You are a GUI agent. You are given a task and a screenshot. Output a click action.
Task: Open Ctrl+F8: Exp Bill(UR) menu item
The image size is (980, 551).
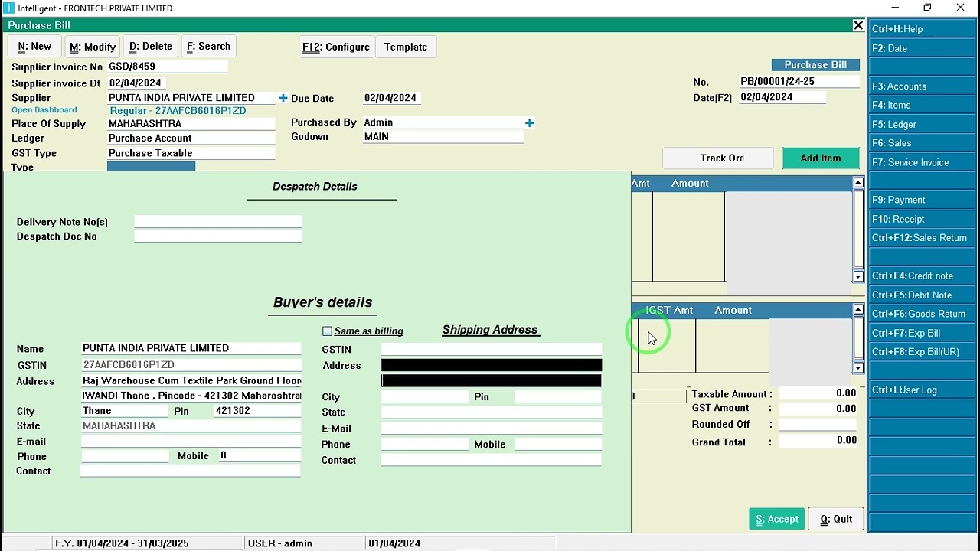click(x=922, y=352)
